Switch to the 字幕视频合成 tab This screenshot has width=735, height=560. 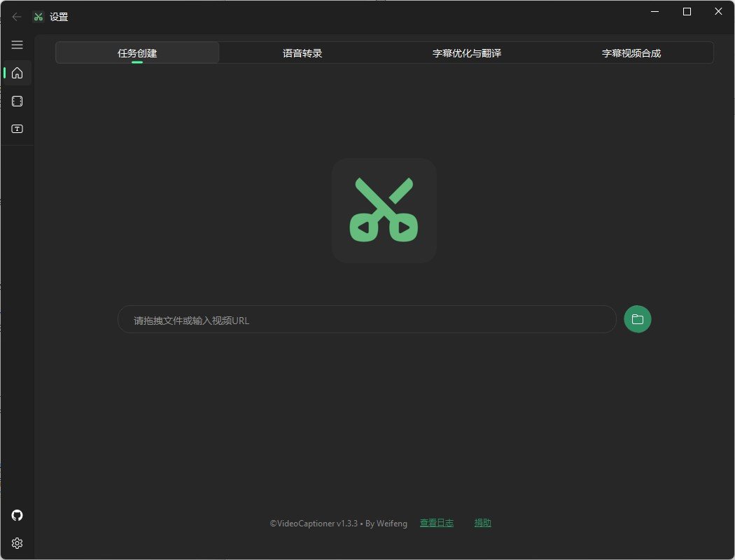631,53
